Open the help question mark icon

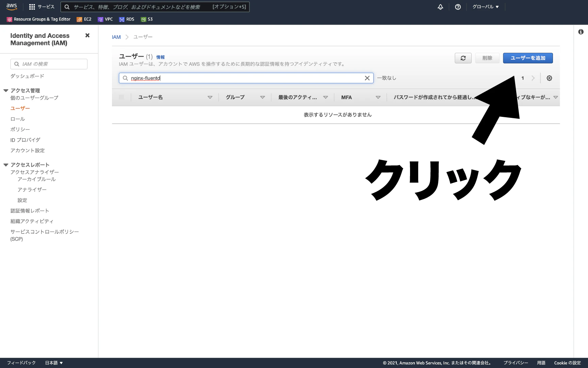click(x=458, y=7)
